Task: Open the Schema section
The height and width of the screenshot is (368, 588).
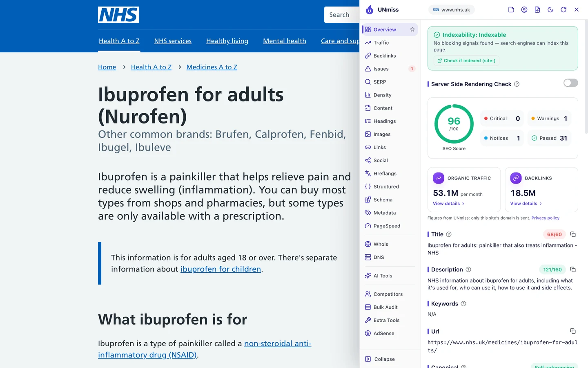Action: click(390, 200)
